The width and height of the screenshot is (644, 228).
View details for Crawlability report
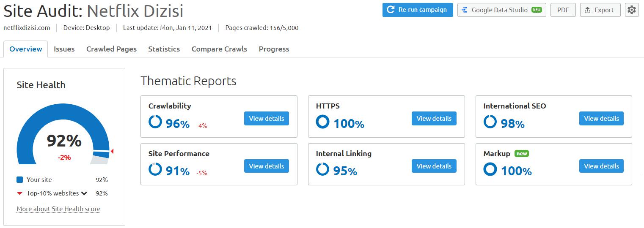tap(267, 119)
